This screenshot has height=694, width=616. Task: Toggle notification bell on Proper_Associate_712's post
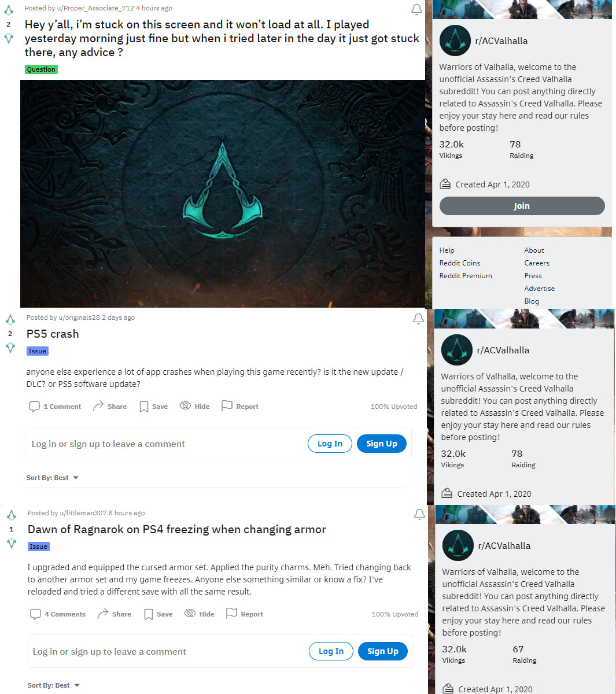416,10
